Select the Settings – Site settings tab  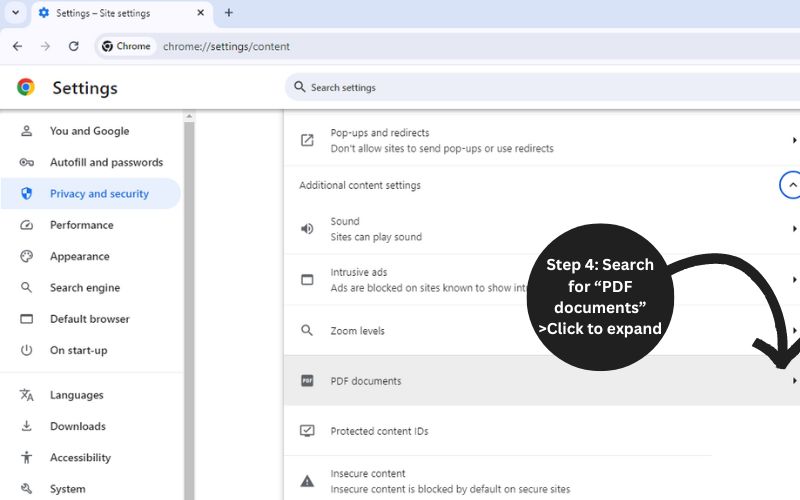(122, 13)
